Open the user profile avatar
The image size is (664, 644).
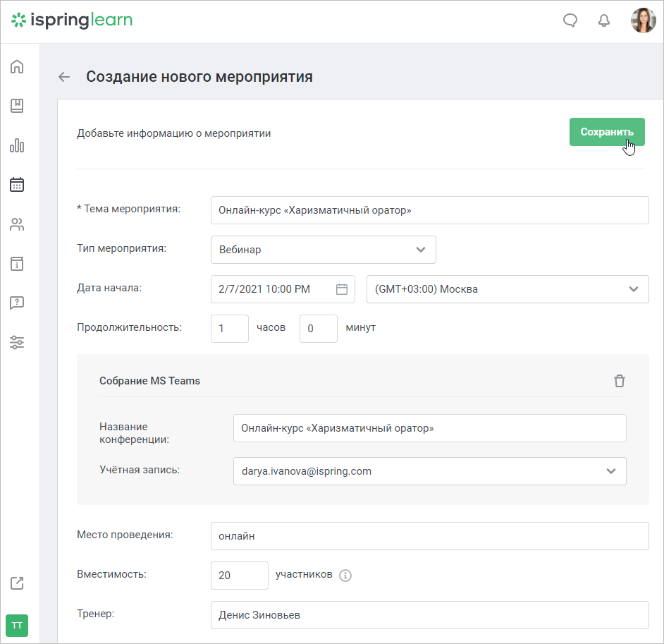tap(643, 20)
